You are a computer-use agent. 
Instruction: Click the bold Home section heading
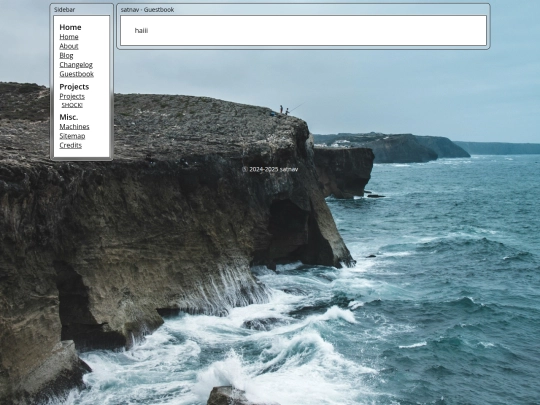tap(70, 27)
